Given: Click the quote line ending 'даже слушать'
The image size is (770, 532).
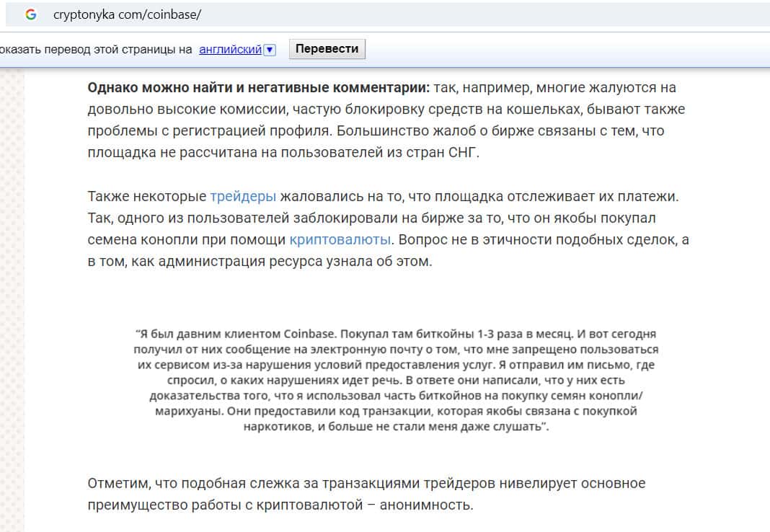Looking at the screenshot, I should [x=396, y=427].
